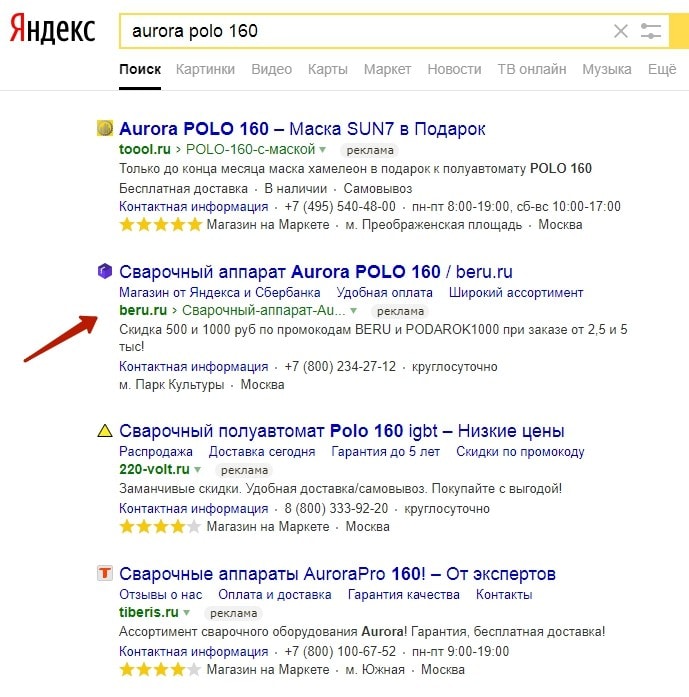This screenshot has width=689, height=697.
Task: Go to the Новости tab
Action: [x=454, y=69]
